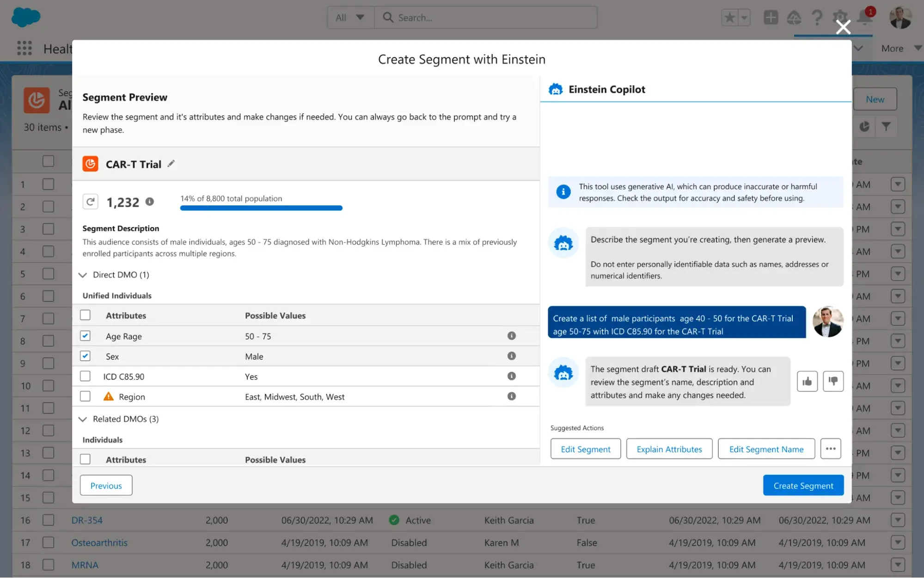Screen dimensions: 924x578
Task: Enable the ICD C85.90 attribute
Action: [x=85, y=376]
